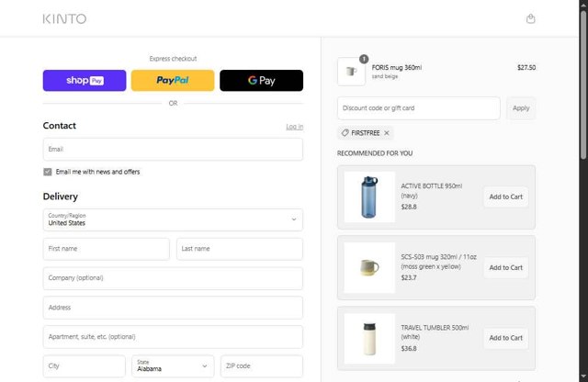Click the Apartment, suite, etc. field
This screenshot has height=382, width=588.
pos(173,337)
